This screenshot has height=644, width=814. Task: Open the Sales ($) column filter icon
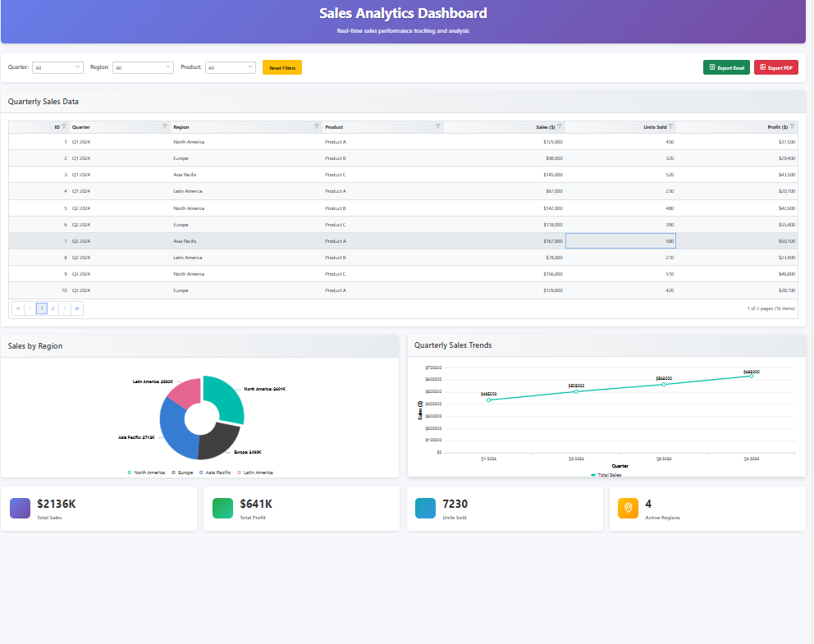560,127
